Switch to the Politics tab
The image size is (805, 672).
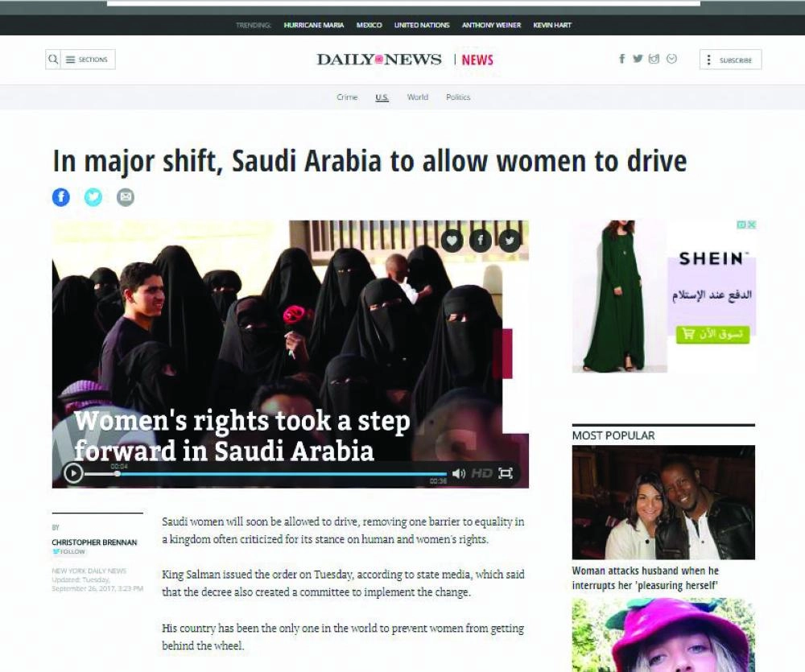pyautogui.click(x=458, y=97)
